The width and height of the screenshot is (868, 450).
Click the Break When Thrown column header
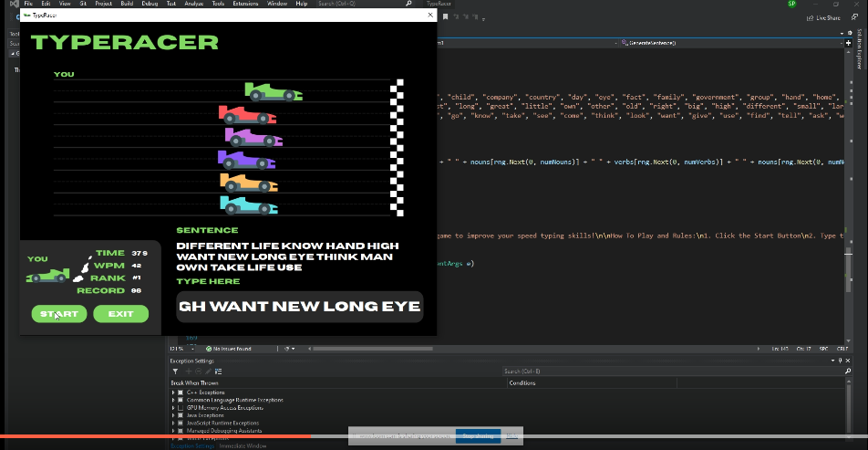tap(194, 383)
